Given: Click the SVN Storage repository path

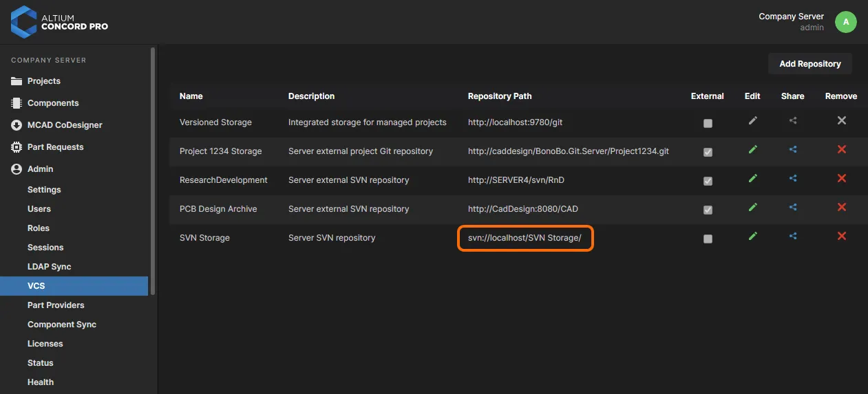Looking at the screenshot, I should [525, 238].
